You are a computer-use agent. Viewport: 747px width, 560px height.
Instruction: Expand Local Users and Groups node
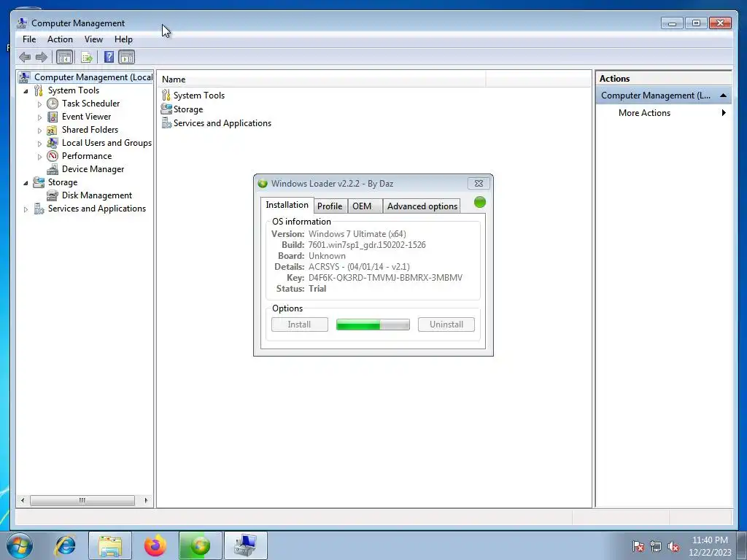click(39, 144)
